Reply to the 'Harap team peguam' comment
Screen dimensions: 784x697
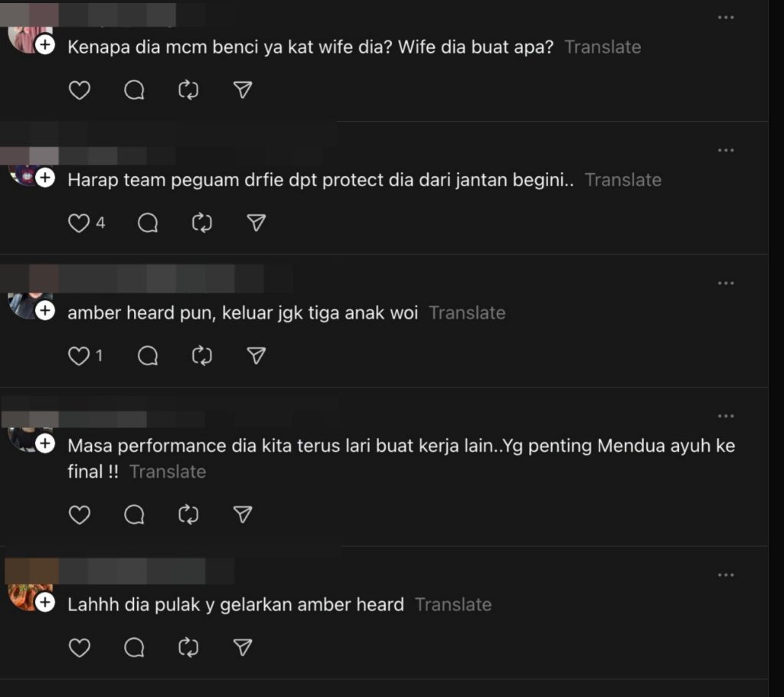coord(148,223)
